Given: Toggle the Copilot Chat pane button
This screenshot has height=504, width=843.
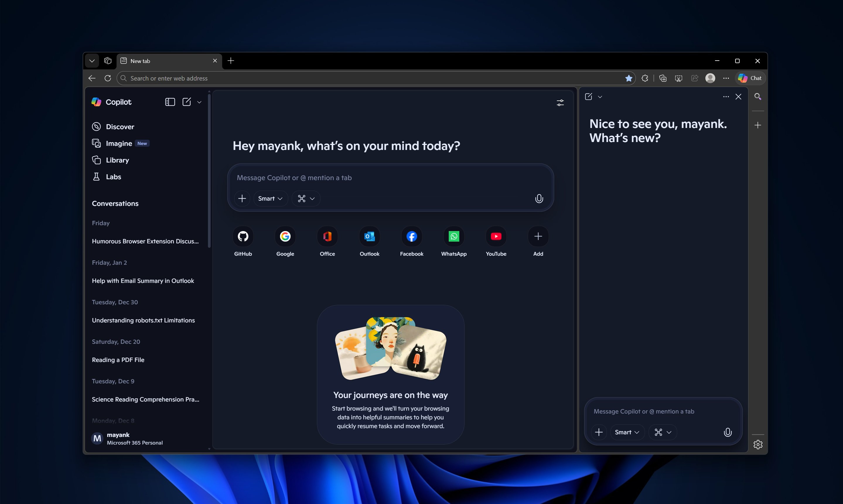Looking at the screenshot, I should [750, 78].
